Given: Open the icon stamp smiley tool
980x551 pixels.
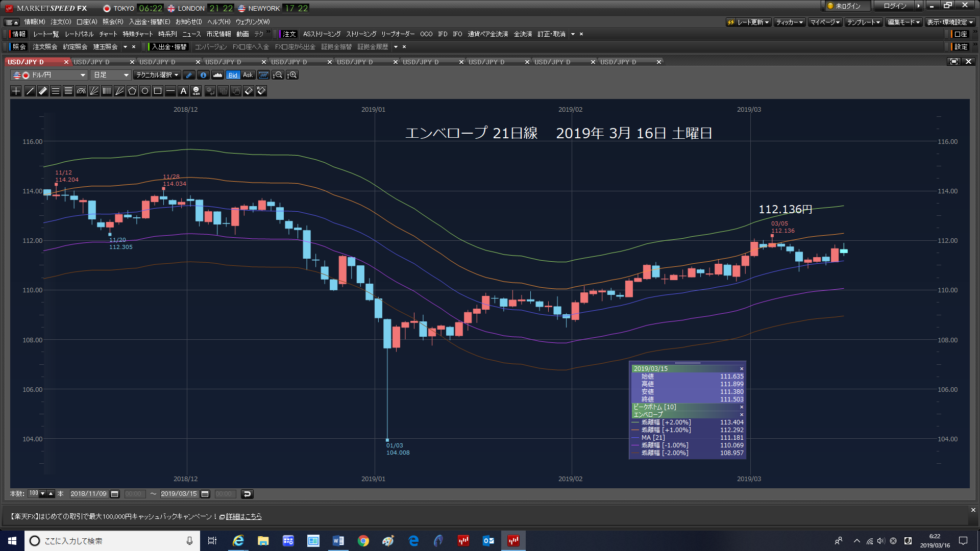Looking at the screenshot, I should click(x=197, y=91).
